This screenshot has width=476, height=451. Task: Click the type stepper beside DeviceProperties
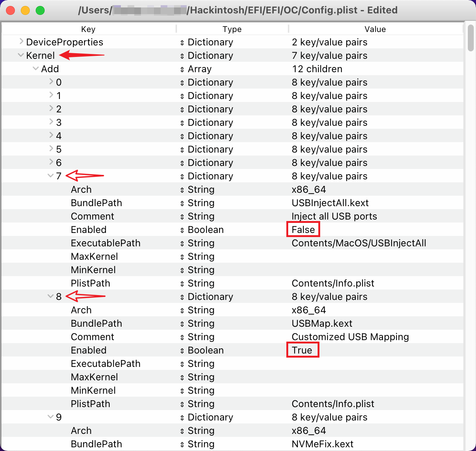click(x=182, y=42)
